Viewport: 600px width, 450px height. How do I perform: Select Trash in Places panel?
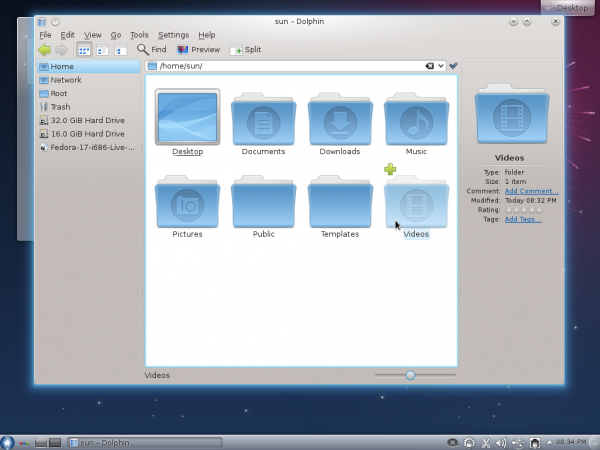(x=60, y=107)
